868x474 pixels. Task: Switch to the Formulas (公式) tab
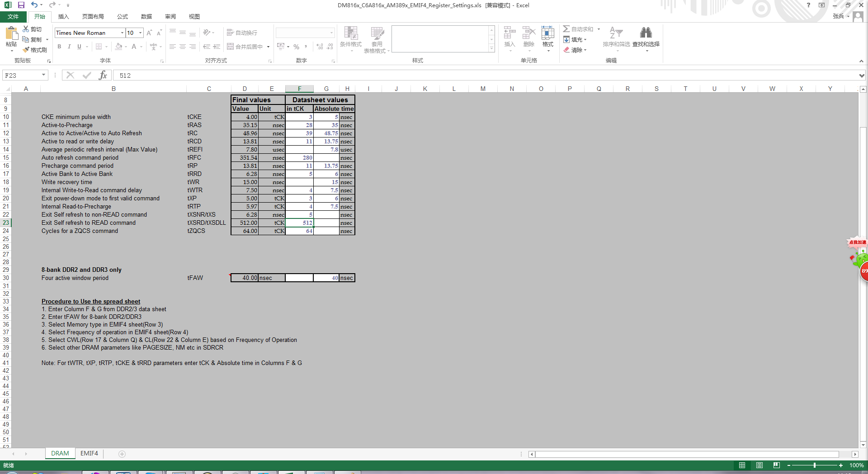tap(123, 17)
